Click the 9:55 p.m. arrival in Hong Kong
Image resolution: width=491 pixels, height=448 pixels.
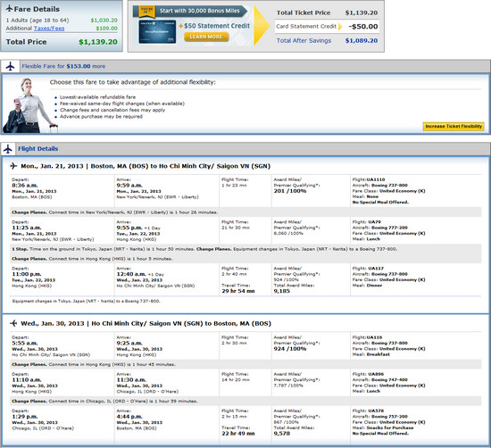[x=129, y=228]
